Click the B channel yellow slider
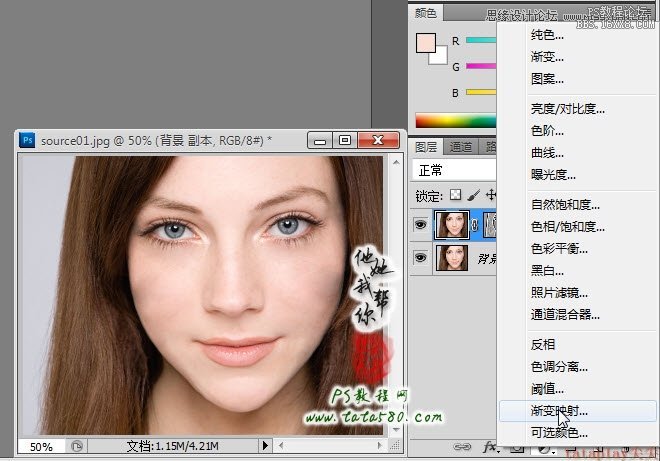The width and height of the screenshot is (660, 461). pyautogui.click(x=482, y=92)
